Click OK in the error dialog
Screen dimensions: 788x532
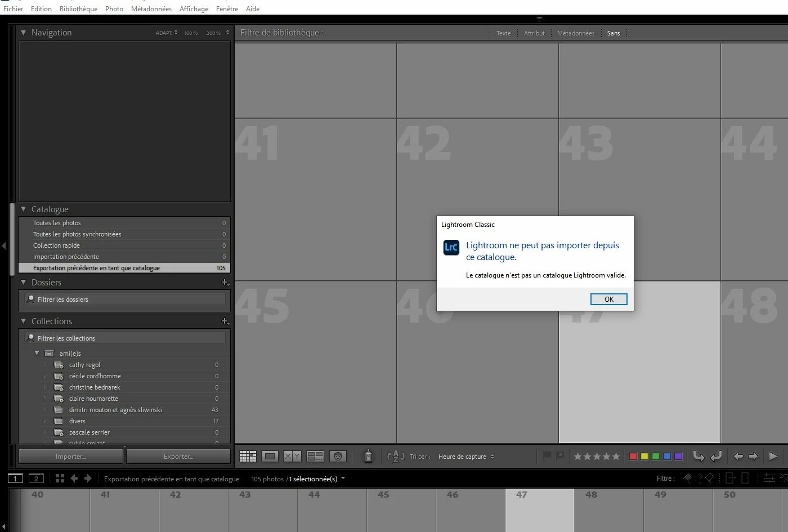click(x=609, y=299)
